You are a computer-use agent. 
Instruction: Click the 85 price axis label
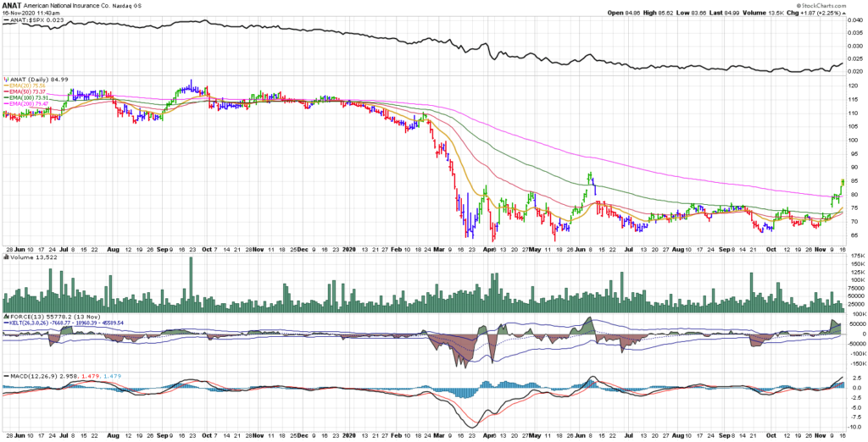click(853, 181)
